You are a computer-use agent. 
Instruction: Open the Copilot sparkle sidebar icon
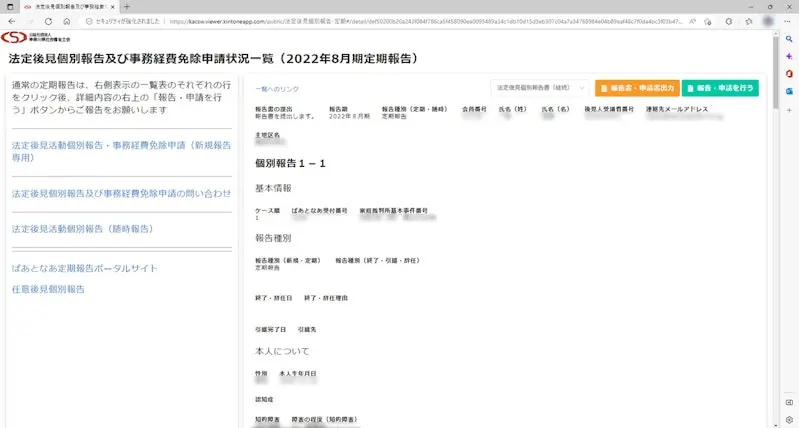[x=789, y=56]
